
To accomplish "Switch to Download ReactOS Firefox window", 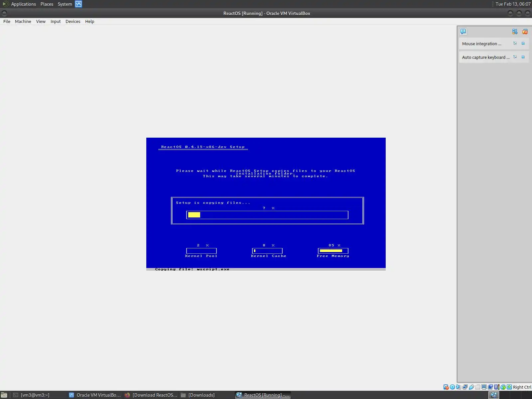I will coord(151,395).
